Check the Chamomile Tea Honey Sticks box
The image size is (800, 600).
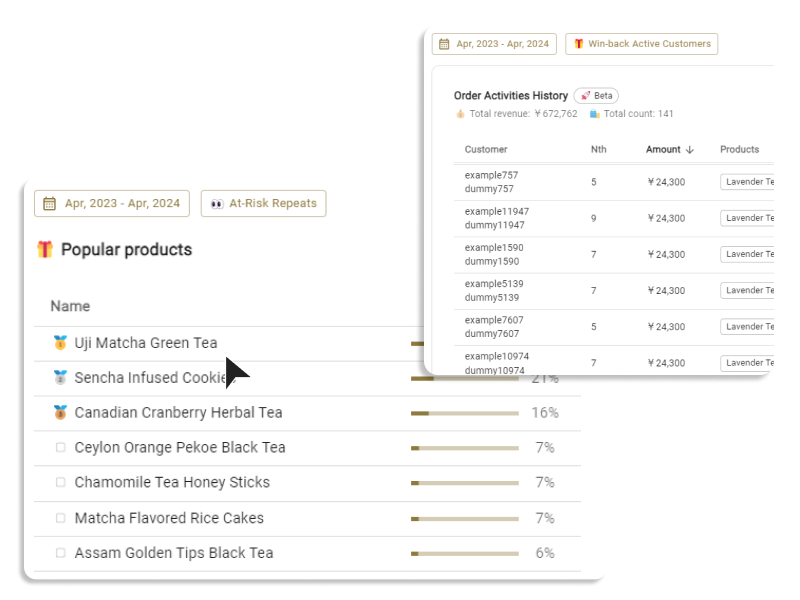pyautogui.click(x=60, y=483)
